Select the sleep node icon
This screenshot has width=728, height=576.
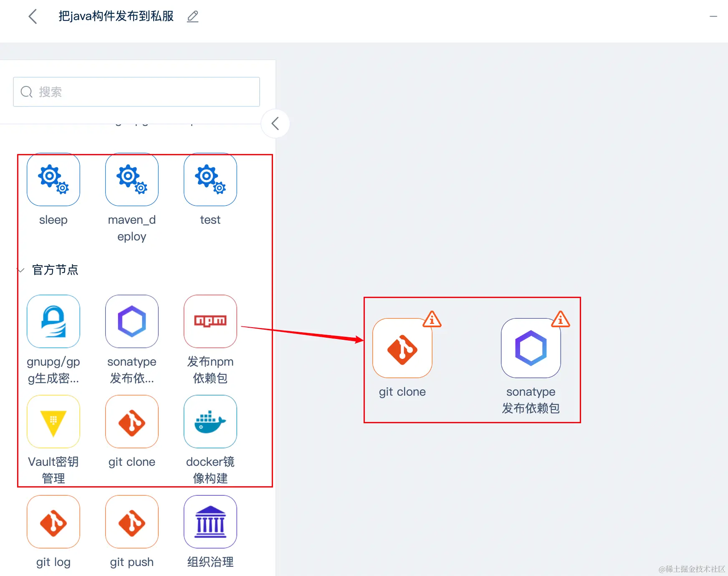53,179
